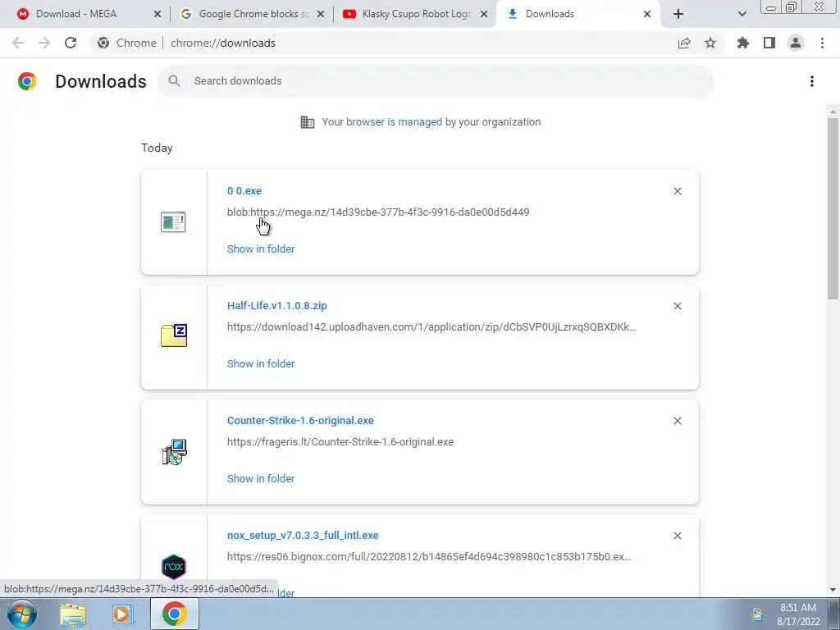Open Chrome's three-dot menu in toolbar
The width and height of the screenshot is (840, 630).
tap(822, 43)
